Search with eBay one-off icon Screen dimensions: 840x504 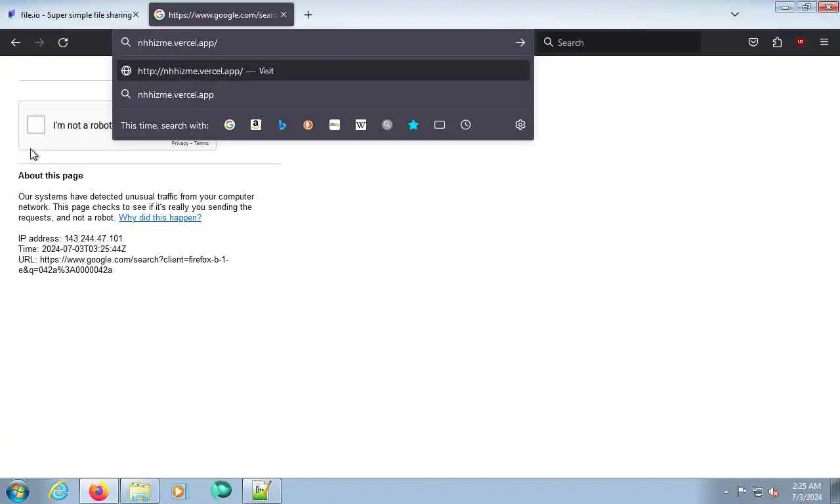[335, 125]
